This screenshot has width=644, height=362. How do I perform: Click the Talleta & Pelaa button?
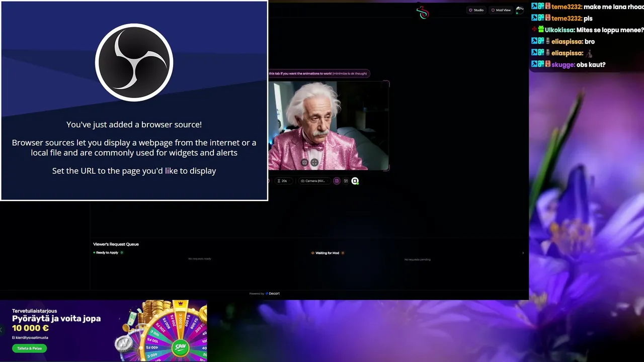coord(30,348)
